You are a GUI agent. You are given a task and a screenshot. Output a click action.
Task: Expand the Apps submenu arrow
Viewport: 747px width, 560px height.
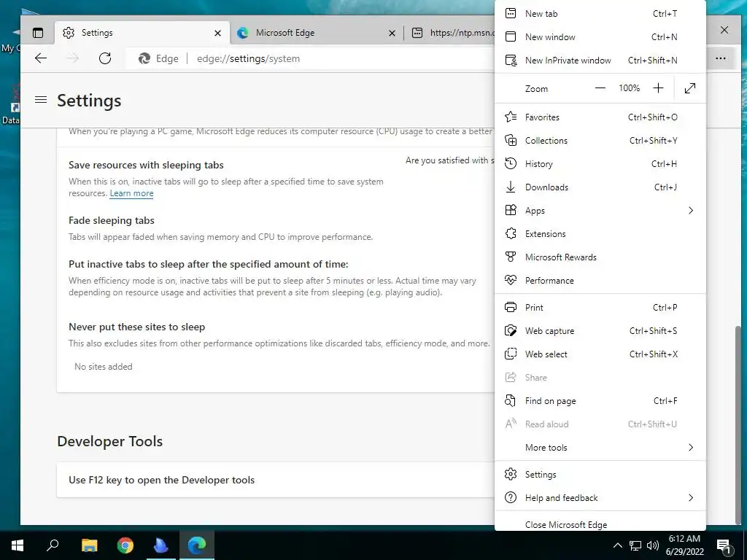[x=691, y=211]
